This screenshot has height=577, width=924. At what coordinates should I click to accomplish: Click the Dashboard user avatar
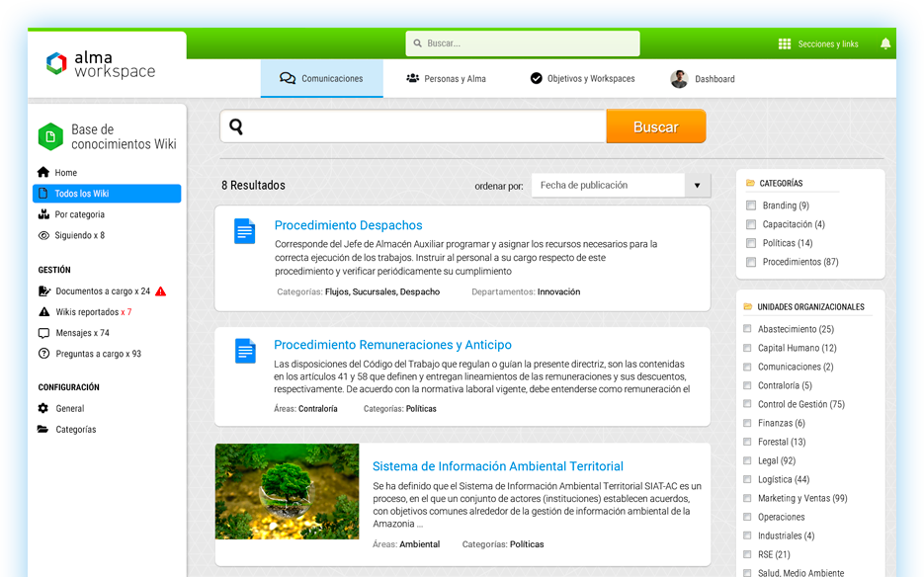[679, 79]
